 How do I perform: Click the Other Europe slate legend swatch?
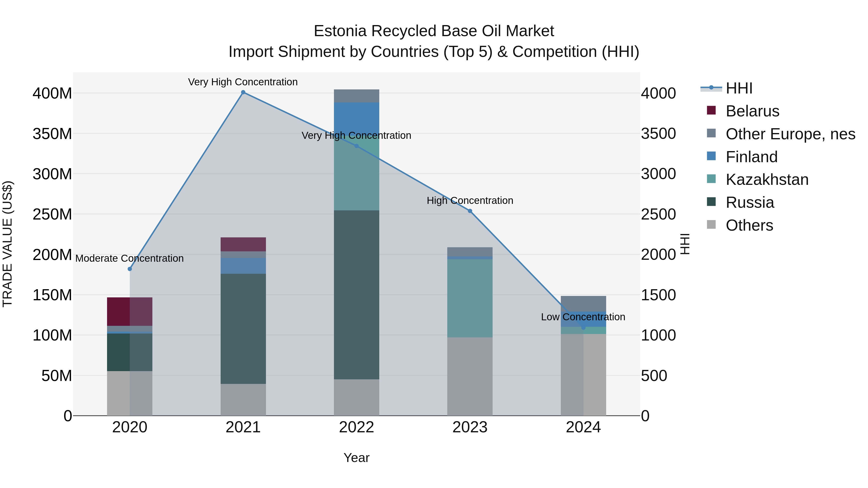tap(711, 133)
